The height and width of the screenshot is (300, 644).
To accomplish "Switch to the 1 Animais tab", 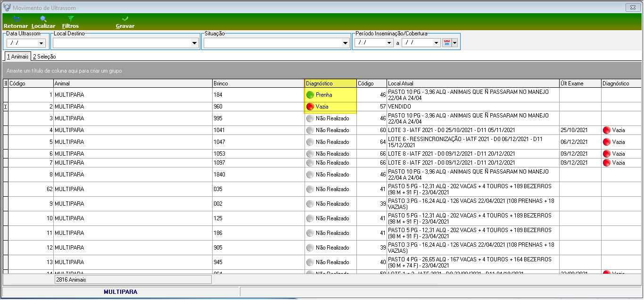I will pyautogui.click(x=17, y=57).
